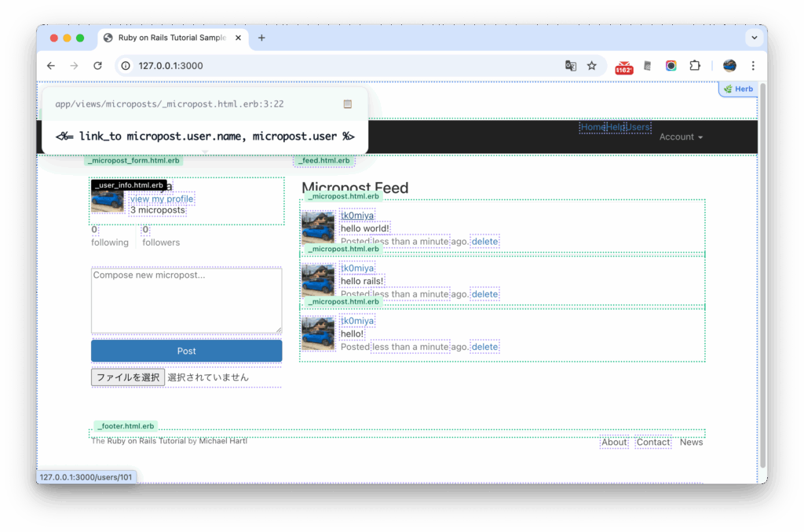The width and height of the screenshot is (804, 532).
Task: Bookmark this page with the star icon
Action: click(x=592, y=66)
